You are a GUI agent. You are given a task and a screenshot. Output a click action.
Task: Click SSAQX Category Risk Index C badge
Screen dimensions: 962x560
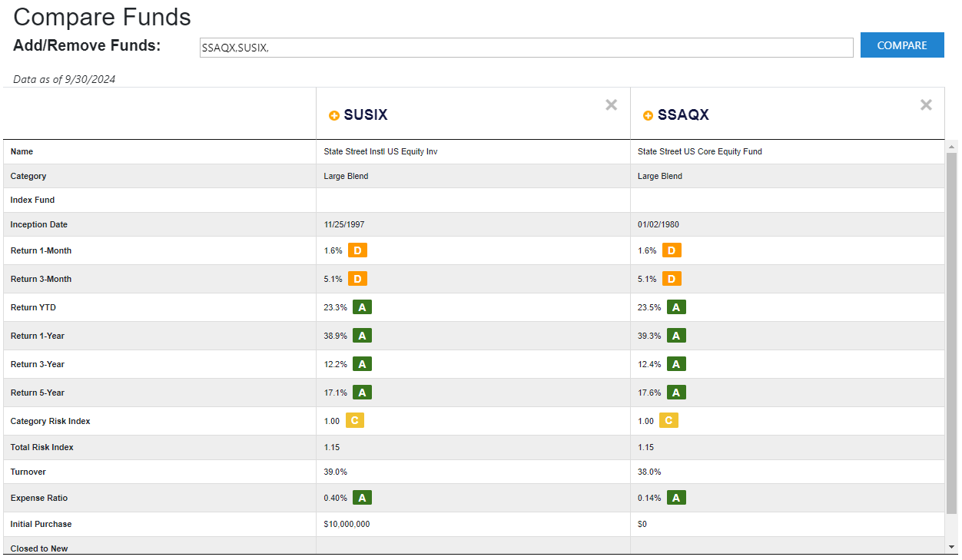click(668, 421)
